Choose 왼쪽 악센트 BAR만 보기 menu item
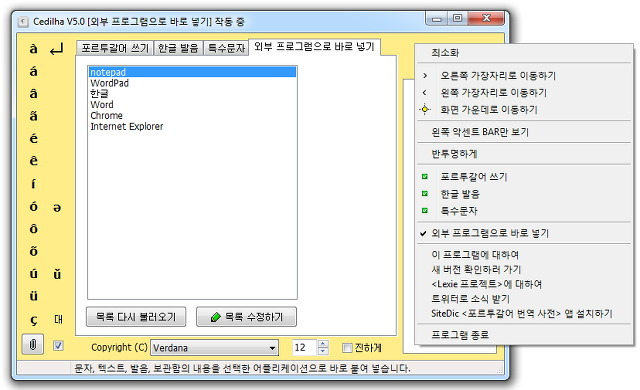 click(x=524, y=132)
